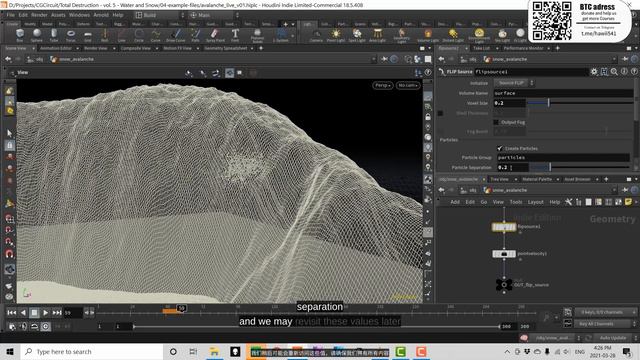Add a Point Light from shelf
Image resolution: width=640 pixels, height=360 pixels.
pyautogui.click(x=336, y=35)
